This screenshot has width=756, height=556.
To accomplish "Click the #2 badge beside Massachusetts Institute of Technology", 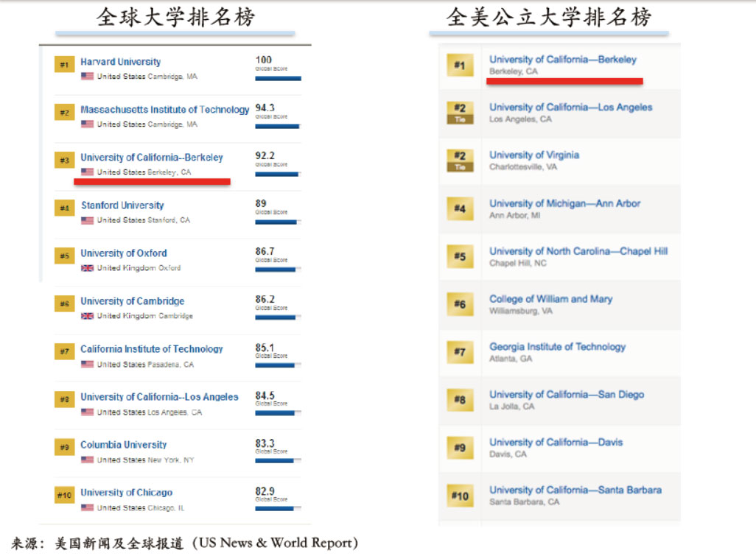I will click(x=64, y=112).
